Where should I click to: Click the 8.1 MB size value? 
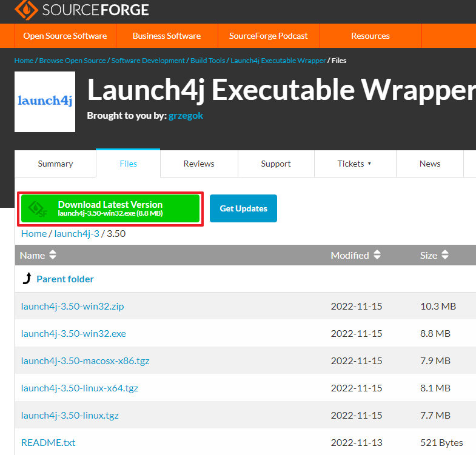[435, 388]
